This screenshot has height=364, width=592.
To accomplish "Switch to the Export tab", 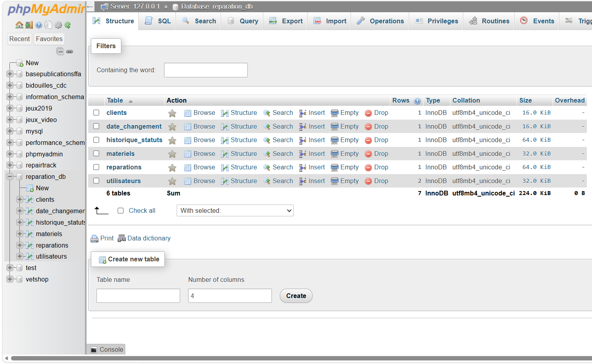I will pos(285,21).
